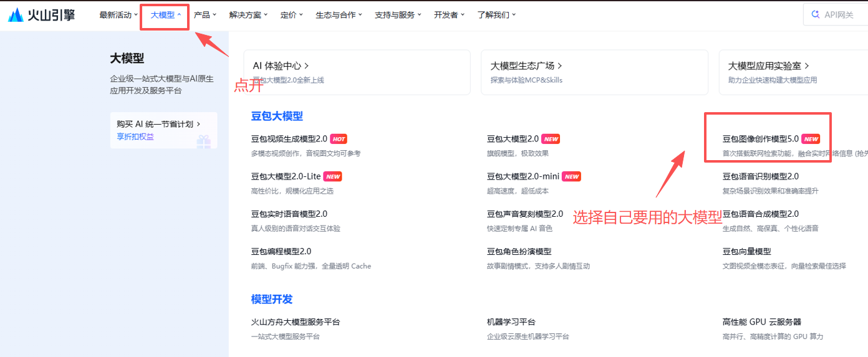Click the NEW badge next to 豆包图像创作模型5.0
The height and width of the screenshot is (357, 868).
tap(811, 139)
